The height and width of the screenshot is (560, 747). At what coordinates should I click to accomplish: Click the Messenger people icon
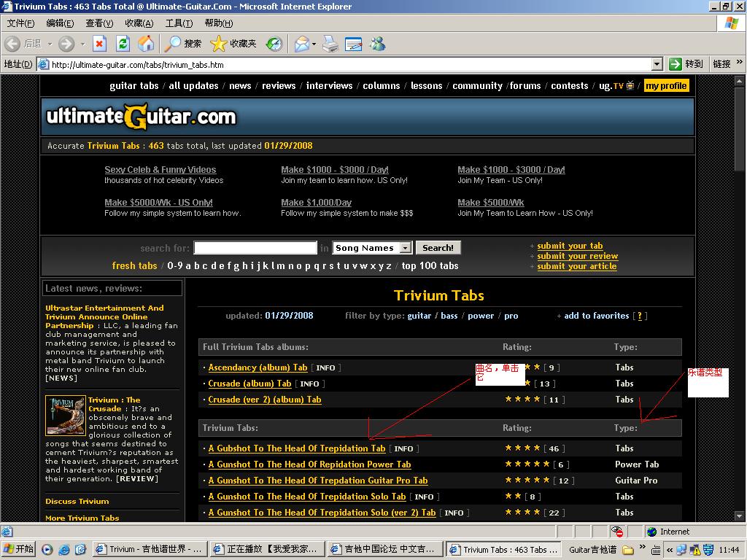[378, 44]
